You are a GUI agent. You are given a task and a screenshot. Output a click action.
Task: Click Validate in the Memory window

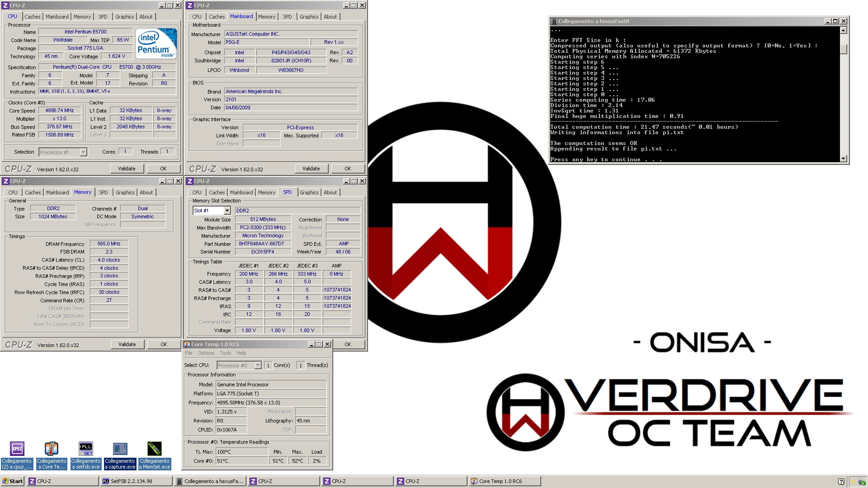tap(127, 344)
